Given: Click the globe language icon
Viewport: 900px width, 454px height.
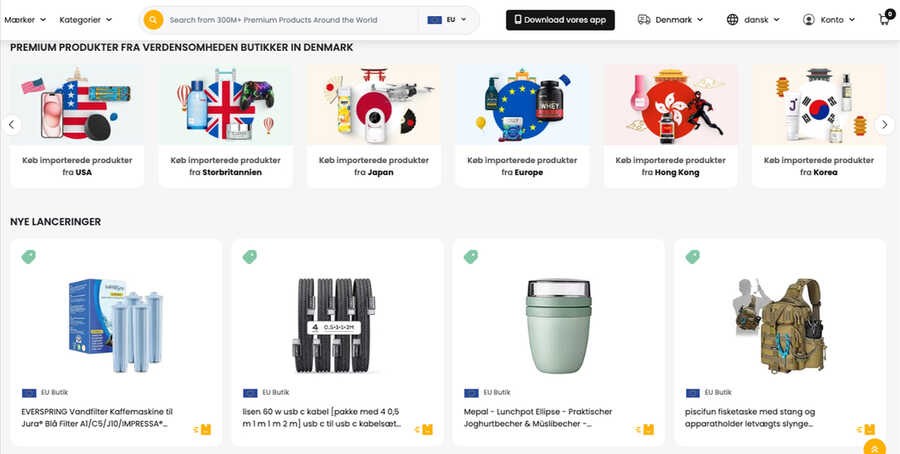Looking at the screenshot, I should (733, 20).
